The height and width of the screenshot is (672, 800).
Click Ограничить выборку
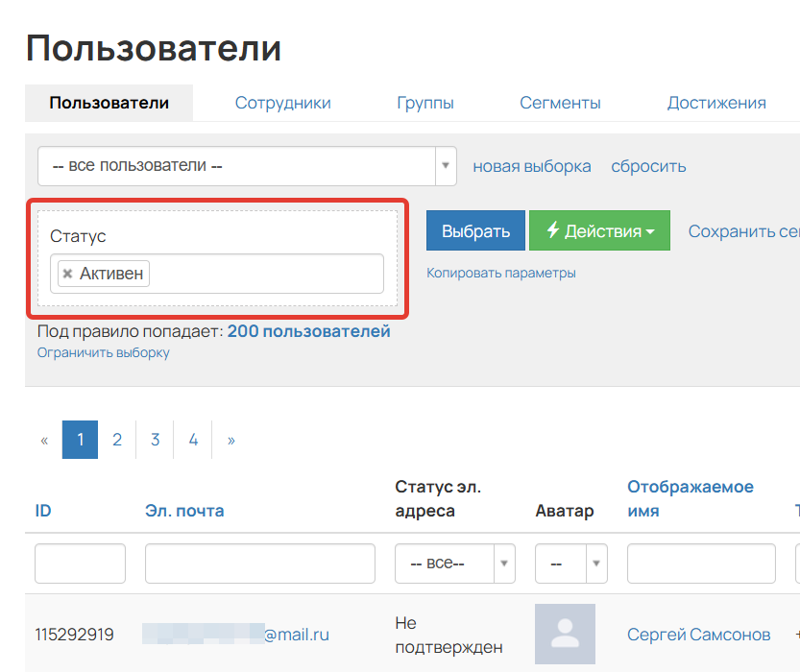point(101,352)
